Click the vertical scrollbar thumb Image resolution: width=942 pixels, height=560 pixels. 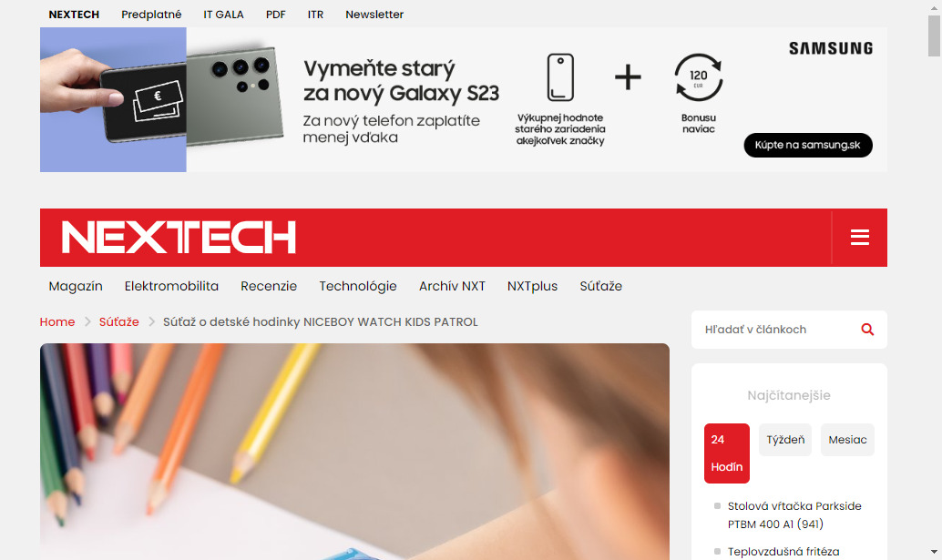pyautogui.click(x=934, y=36)
